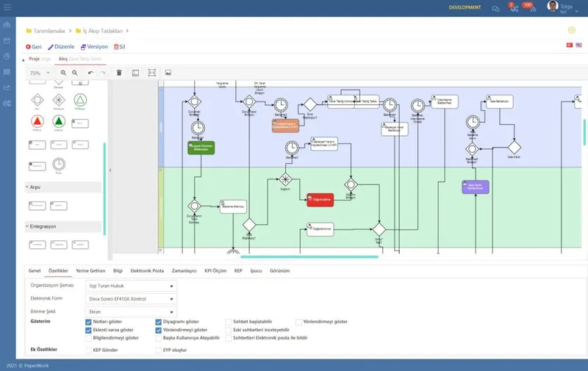Enable Başka Kullanıcıya Atayabilir checkbox

click(158, 338)
